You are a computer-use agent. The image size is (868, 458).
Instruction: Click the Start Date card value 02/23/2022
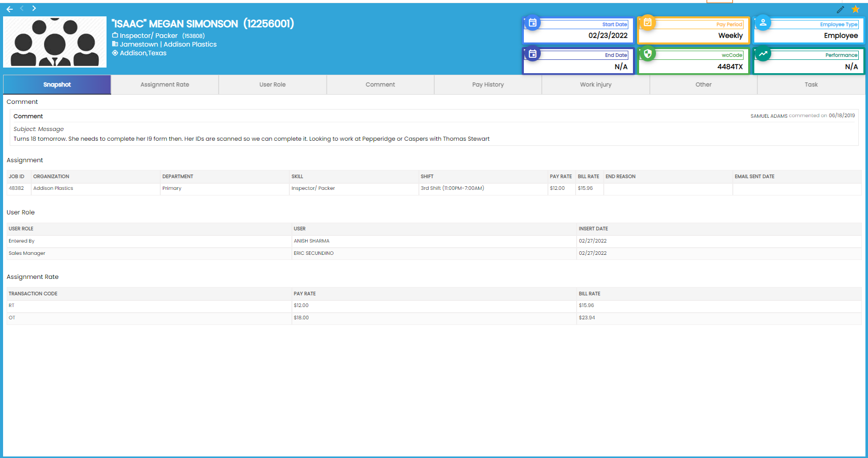tap(608, 35)
